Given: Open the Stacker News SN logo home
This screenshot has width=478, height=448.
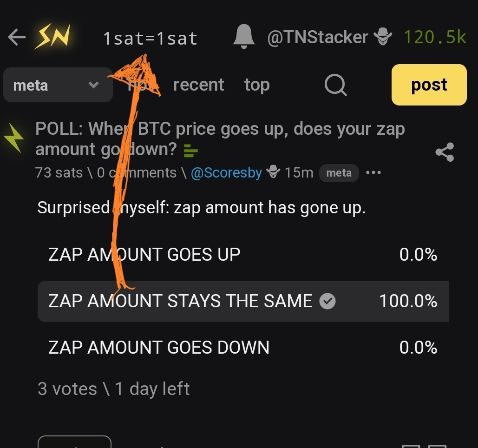Looking at the screenshot, I should click(x=52, y=37).
